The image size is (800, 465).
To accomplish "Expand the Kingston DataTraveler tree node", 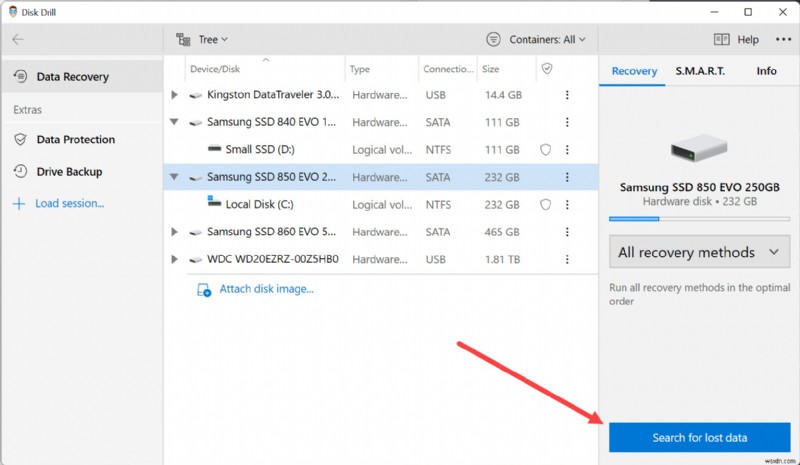I will click(174, 95).
